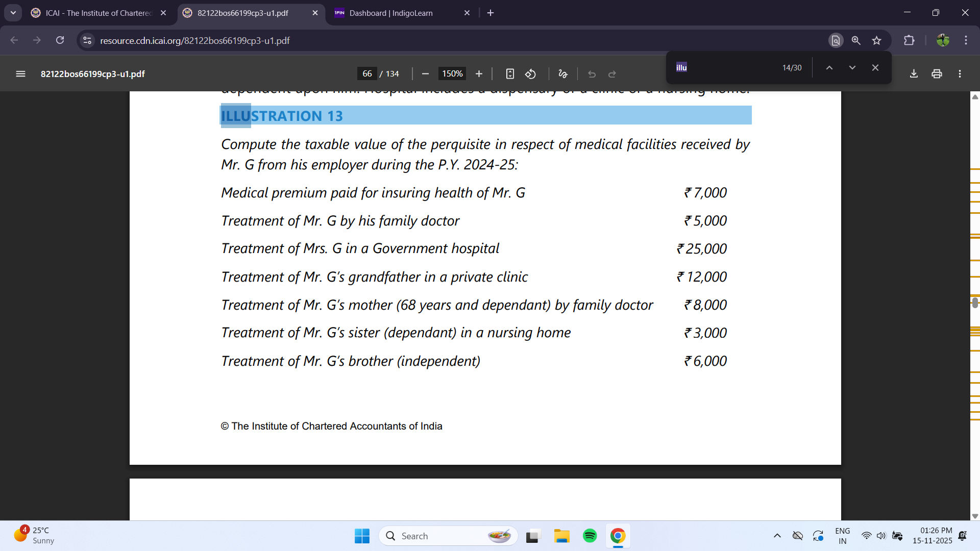Image resolution: width=980 pixels, height=551 pixels.
Task: Close the find bar
Action: pos(875,67)
